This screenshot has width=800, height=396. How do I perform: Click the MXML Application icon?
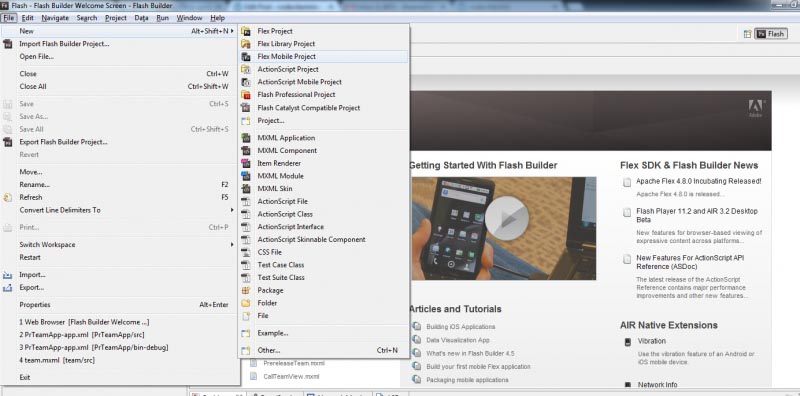click(246, 138)
